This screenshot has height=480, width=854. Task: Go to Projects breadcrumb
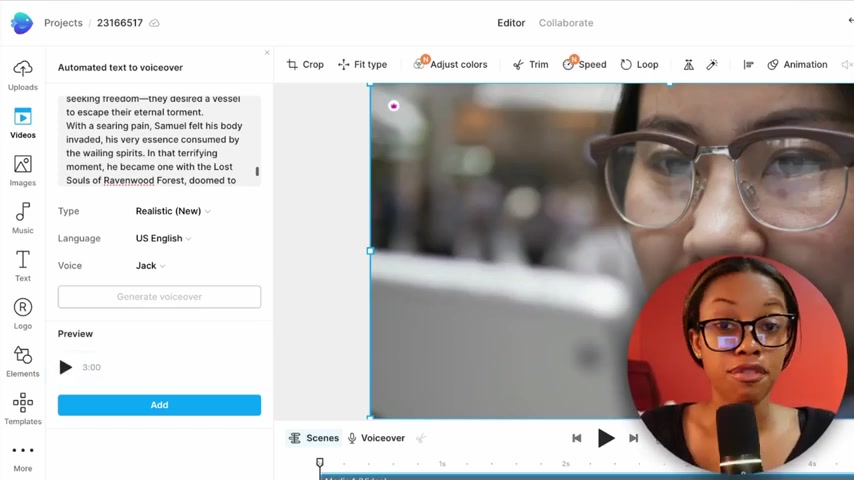click(x=63, y=23)
